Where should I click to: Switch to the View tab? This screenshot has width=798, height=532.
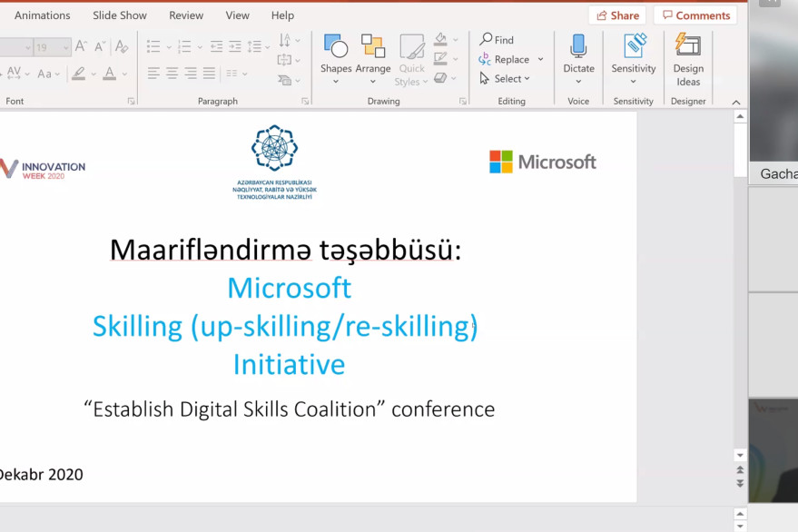(x=237, y=15)
